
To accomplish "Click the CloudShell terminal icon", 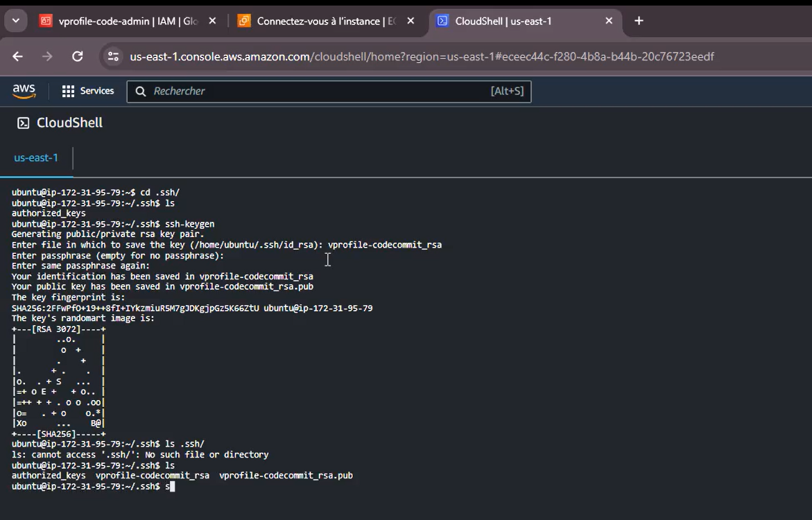I will (x=24, y=123).
